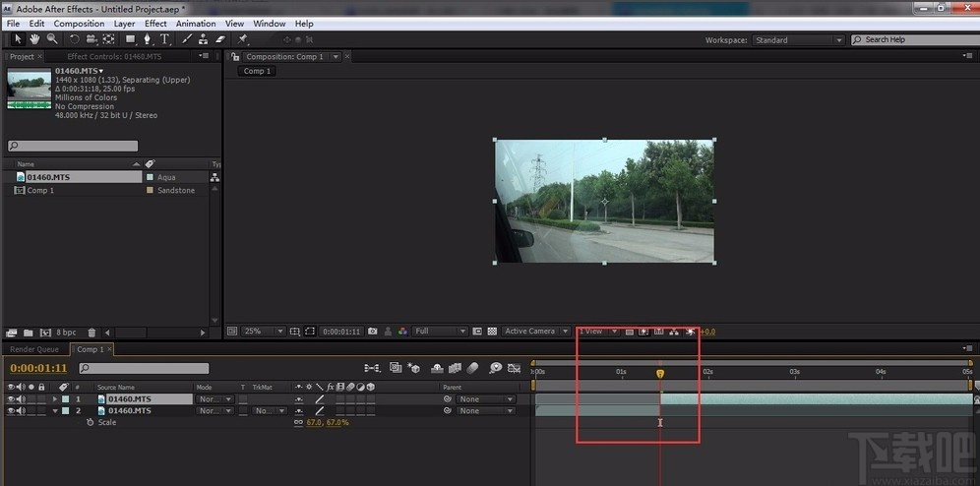Select the Brush tool
This screenshot has height=486, width=980.
coord(186,38)
